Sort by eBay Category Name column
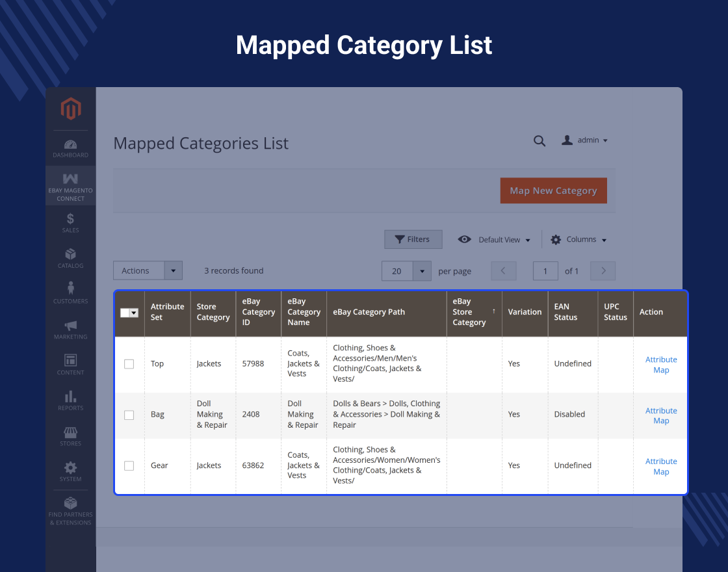This screenshot has height=572, width=728. (x=304, y=312)
